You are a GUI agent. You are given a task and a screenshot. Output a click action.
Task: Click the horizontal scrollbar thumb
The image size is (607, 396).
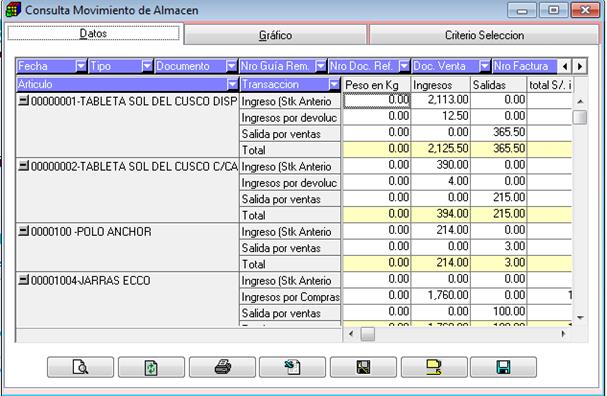point(367,334)
